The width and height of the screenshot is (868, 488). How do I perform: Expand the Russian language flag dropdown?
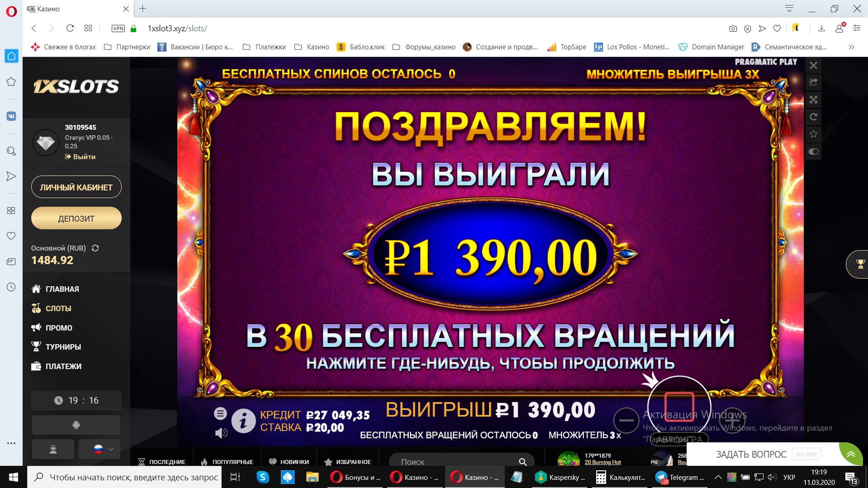[x=100, y=449]
